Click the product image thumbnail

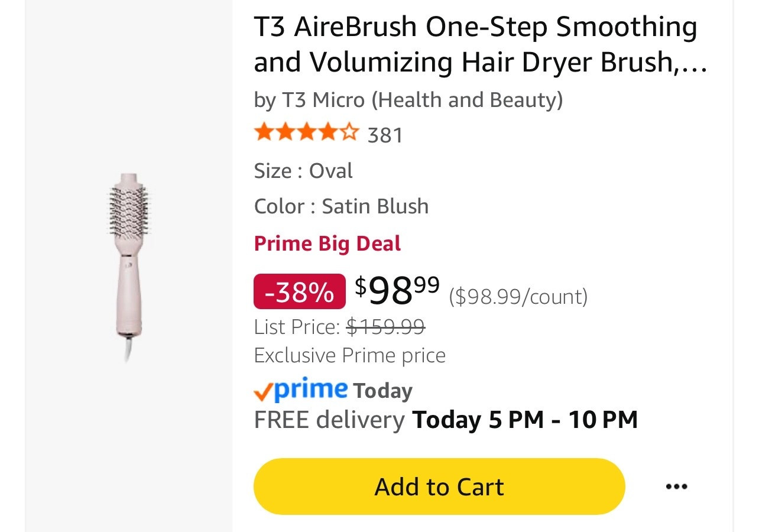click(x=126, y=266)
